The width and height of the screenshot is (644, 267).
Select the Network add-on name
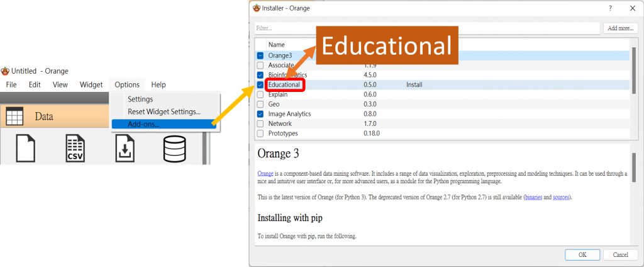click(x=280, y=123)
